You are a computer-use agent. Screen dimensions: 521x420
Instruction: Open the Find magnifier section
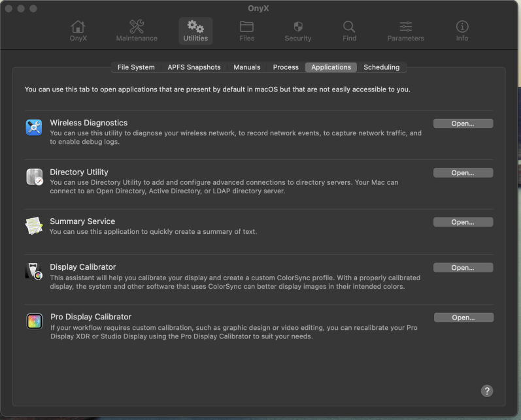click(x=349, y=31)
